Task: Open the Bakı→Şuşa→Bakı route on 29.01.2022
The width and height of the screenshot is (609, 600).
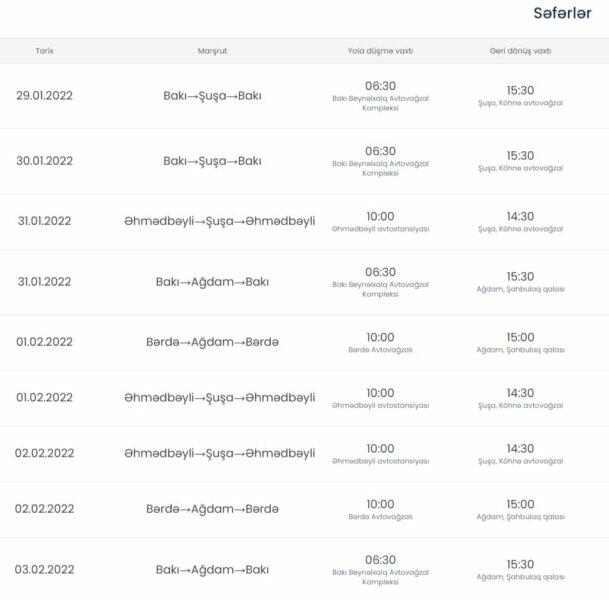Action: 212,96
